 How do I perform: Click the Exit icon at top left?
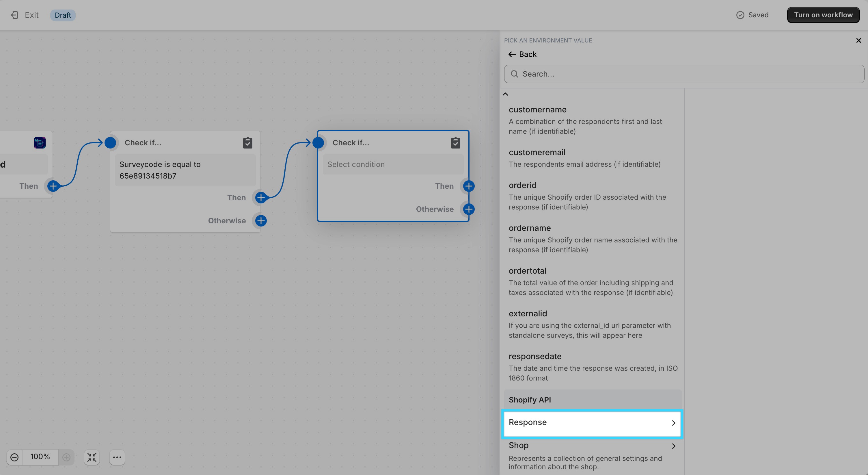click(14, 15)
